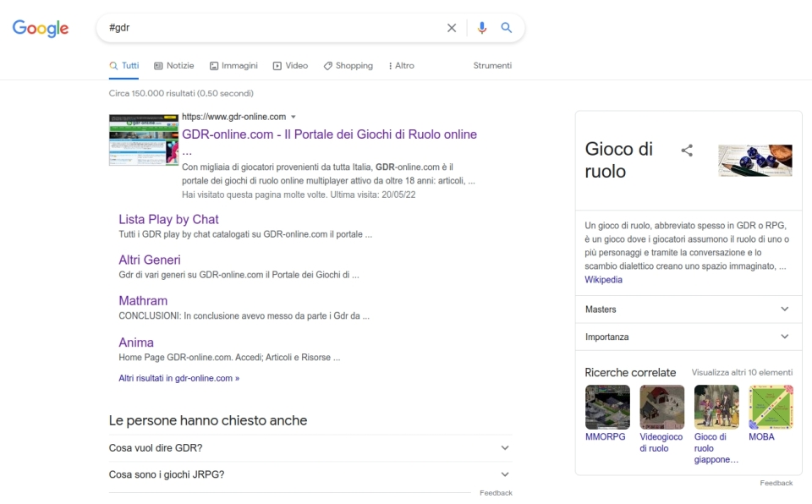This screenshot has height=504, width=812.
Task: Open the Altro menu
Action: [401, 66]
